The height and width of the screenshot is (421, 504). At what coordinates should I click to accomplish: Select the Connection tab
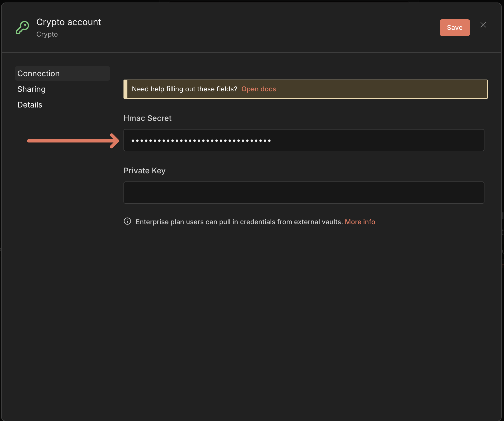(38, 73)
